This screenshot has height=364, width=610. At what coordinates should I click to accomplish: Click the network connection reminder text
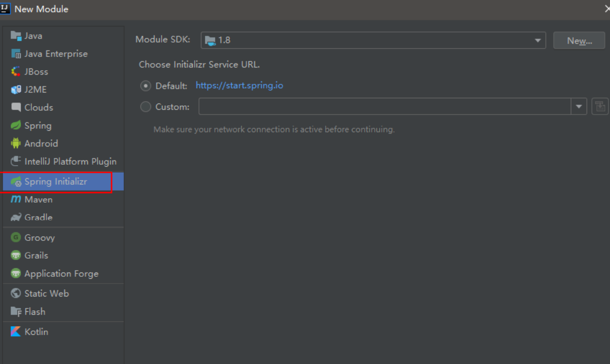click(x=274, y=129)
